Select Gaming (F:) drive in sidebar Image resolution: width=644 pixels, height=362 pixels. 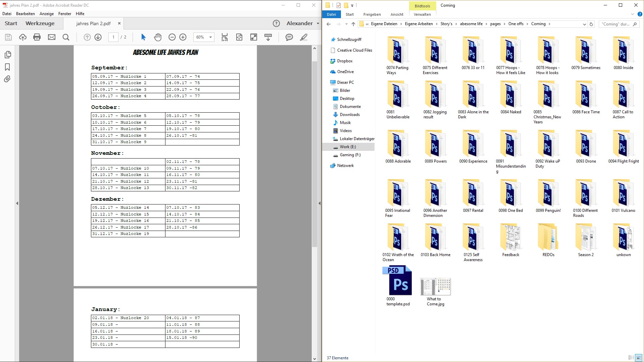(x=350, y=155)
